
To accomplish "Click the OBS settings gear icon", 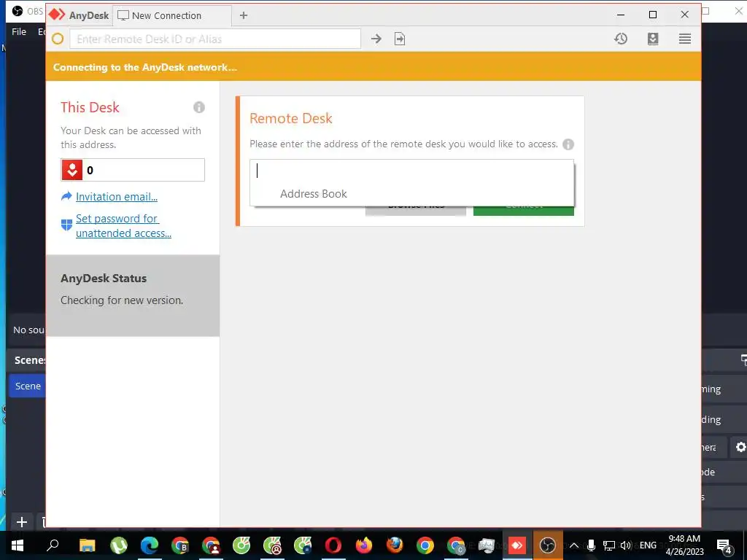I will click(741, 447).
